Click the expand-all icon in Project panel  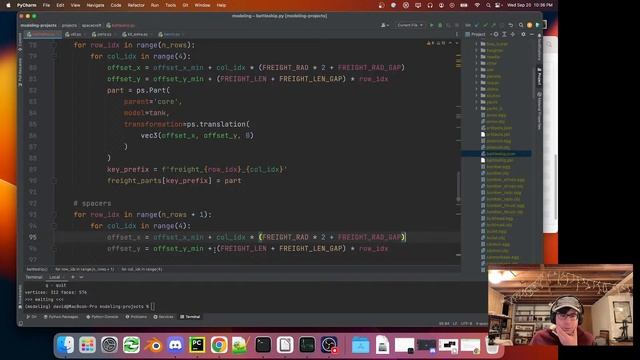click(504, 35)
